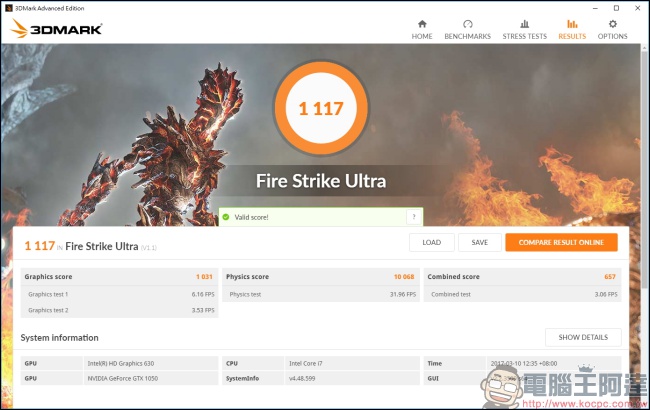Click the Combined score value 657

pos(610,277)
